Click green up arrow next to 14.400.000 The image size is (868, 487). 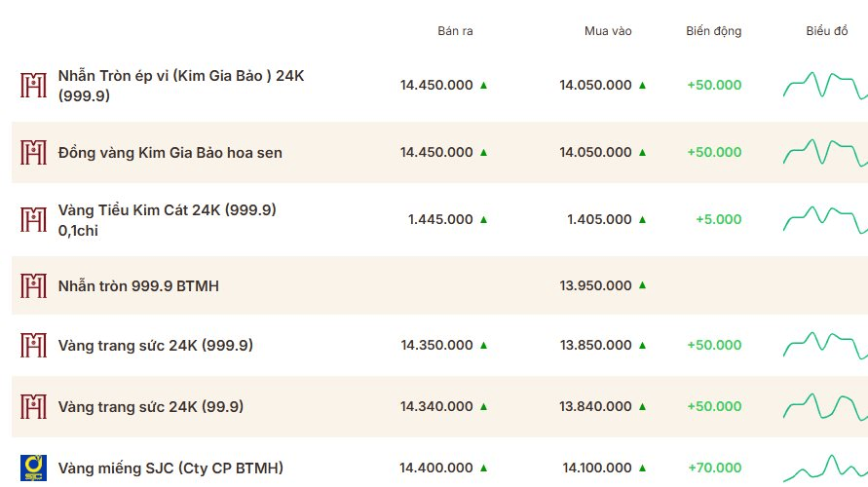pyautogui.click(x=484, y=468)
